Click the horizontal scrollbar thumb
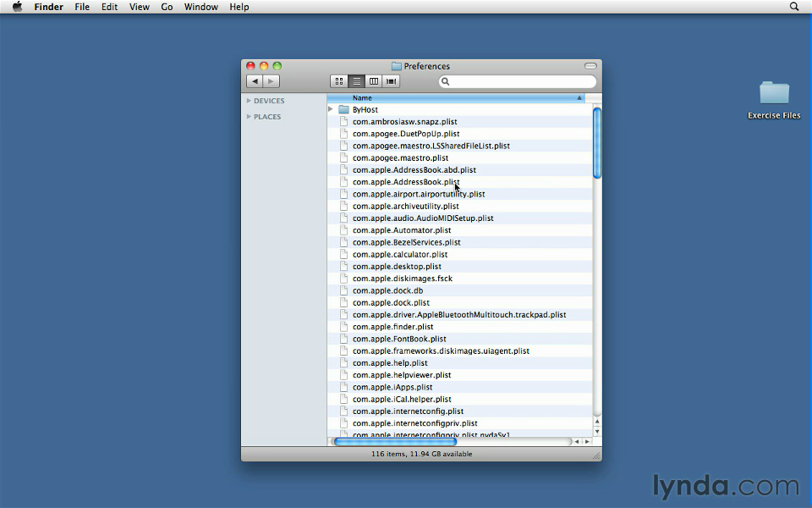 click(395, 442)
